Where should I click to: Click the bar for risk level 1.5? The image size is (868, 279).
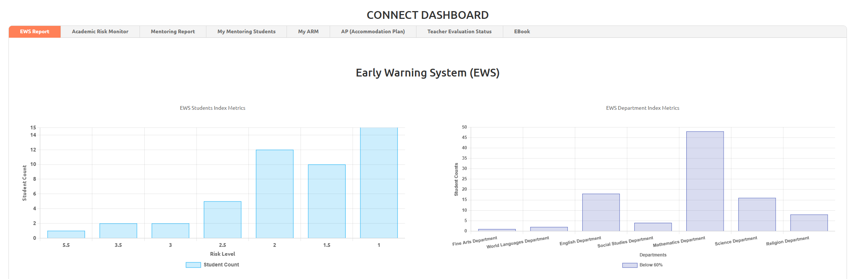[327, 201]
